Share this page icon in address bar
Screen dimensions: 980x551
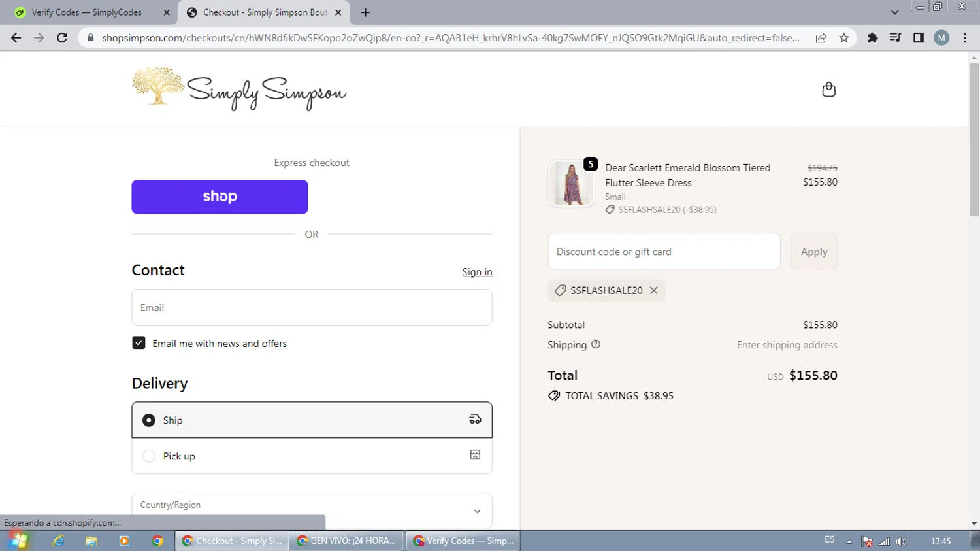[x=821, y=38]
